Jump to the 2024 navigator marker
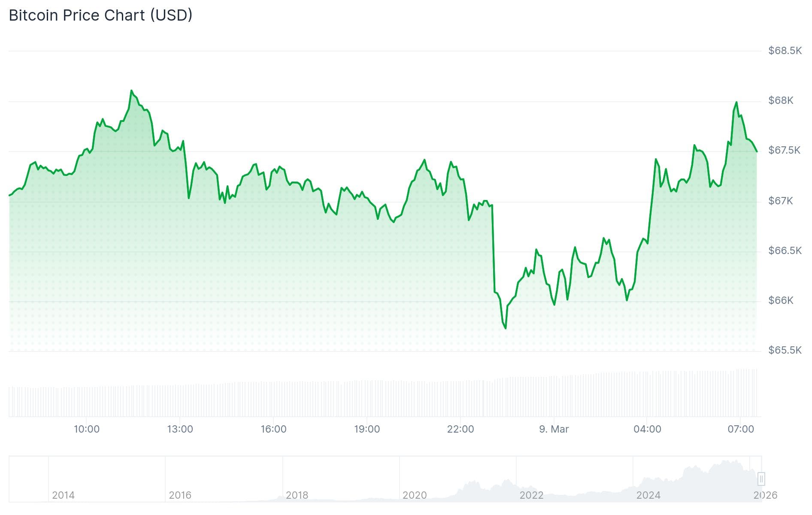 (648, 495)
